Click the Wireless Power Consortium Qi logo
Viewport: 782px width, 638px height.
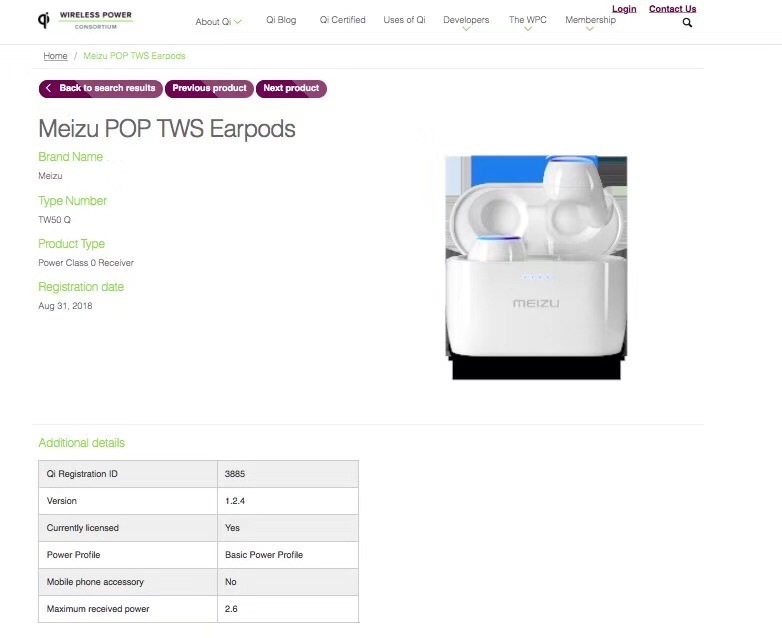coord(85,20)
